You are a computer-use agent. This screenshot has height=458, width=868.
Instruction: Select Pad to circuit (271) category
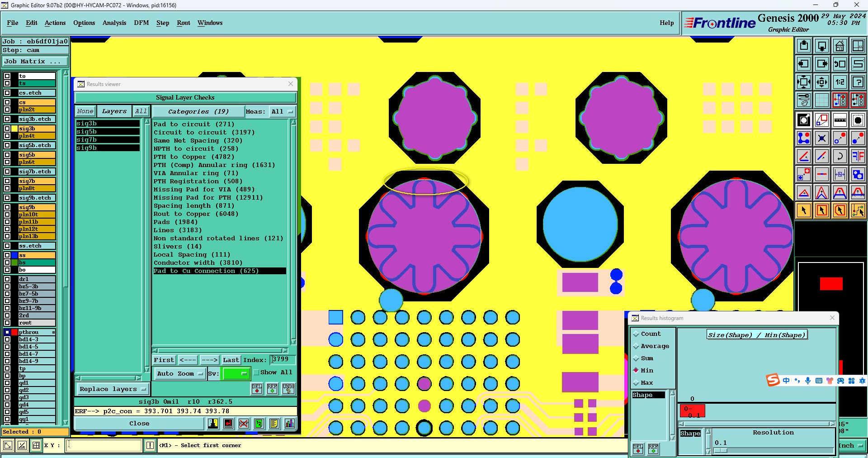194,124
